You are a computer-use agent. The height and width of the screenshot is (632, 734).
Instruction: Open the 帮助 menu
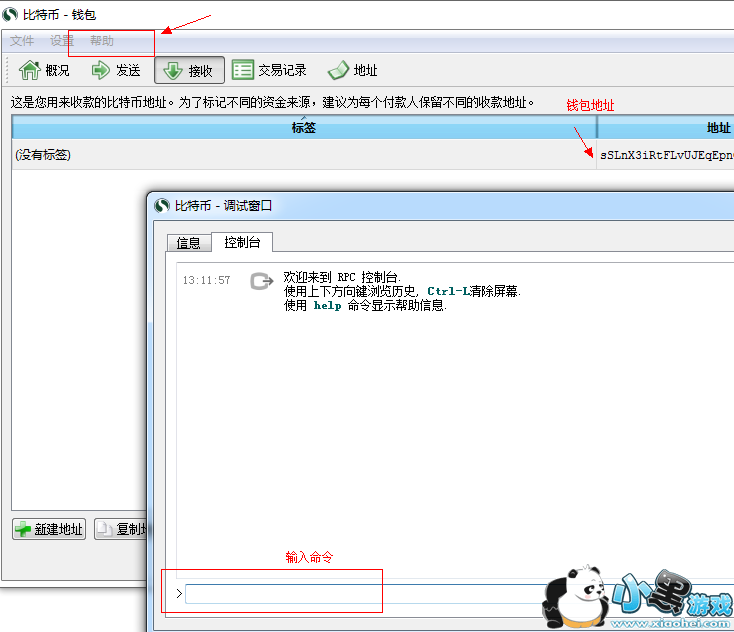tap(102, 41)
